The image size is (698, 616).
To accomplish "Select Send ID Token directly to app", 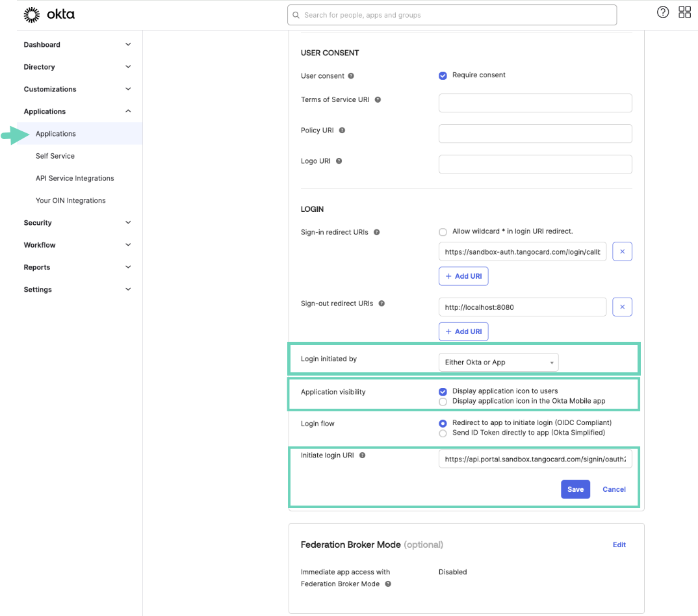I will point(443,433).
